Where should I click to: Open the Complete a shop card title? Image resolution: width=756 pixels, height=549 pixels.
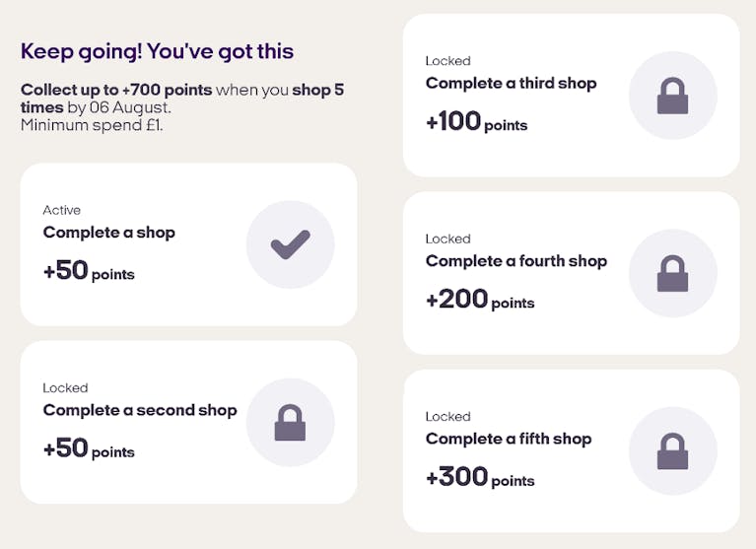point(109,233)
